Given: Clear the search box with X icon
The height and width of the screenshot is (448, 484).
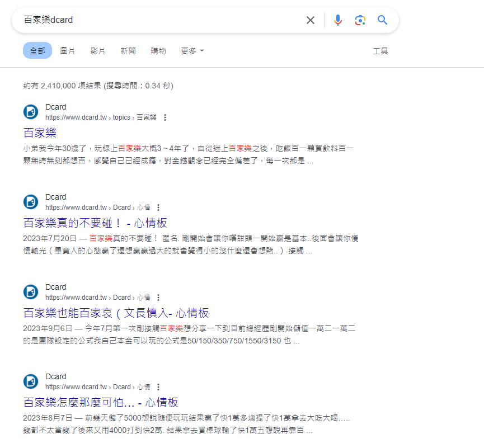Looking at the screenshot, I should coord(311,20).
